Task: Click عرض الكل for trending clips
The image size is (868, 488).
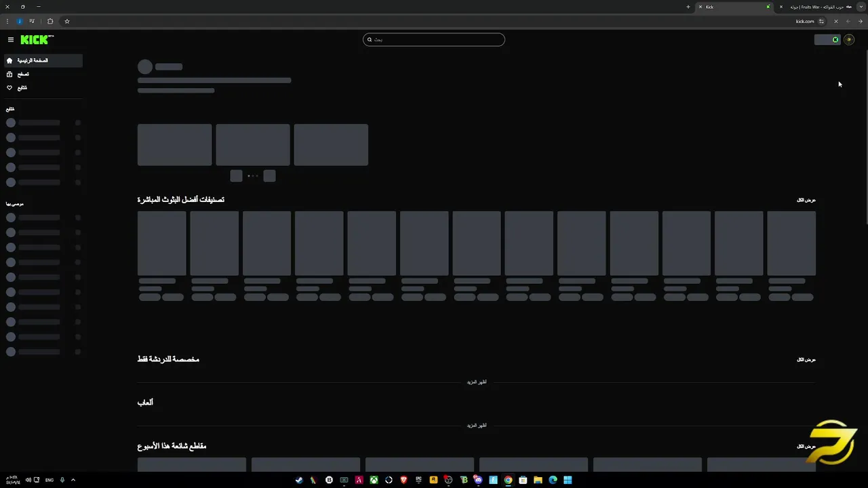Action: [x=806, y=446]
